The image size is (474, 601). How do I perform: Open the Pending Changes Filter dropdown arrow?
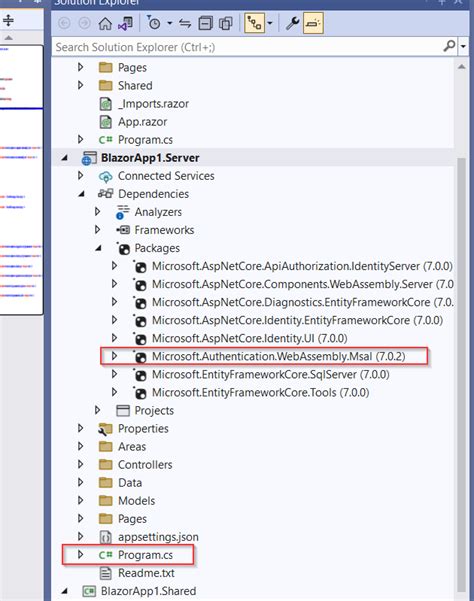click(x=170, y=24)
